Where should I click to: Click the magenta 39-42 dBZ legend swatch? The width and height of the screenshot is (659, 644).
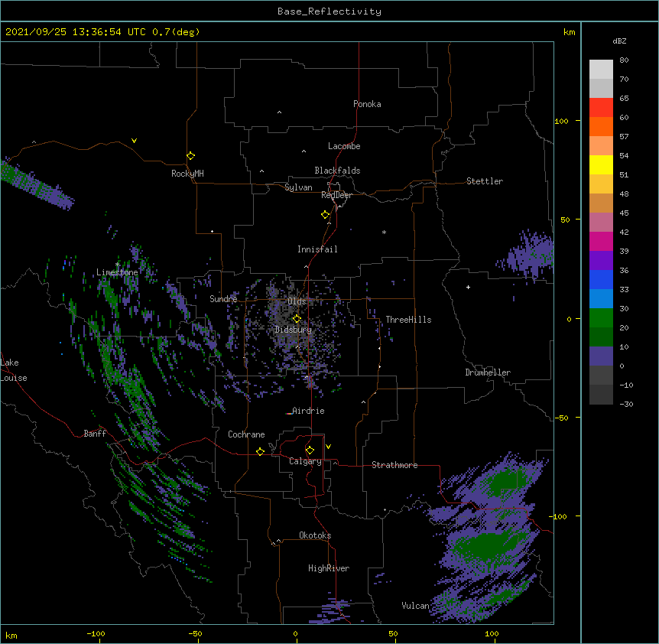pos(601,241)
